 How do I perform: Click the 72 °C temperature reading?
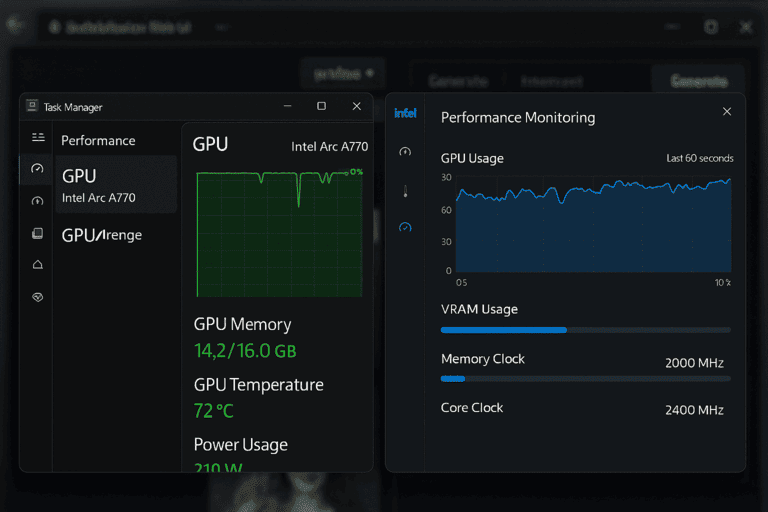tap(214, 411)
